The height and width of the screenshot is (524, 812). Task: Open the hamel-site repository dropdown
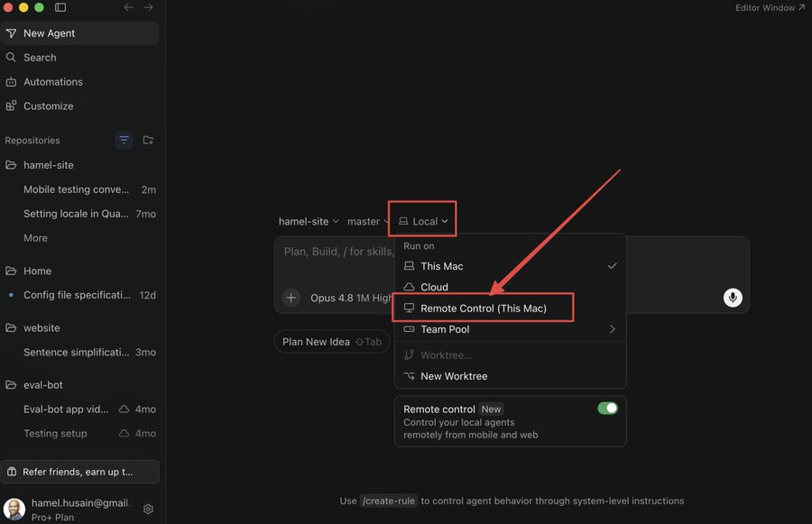pyautogui.click(x=309, y=221)
